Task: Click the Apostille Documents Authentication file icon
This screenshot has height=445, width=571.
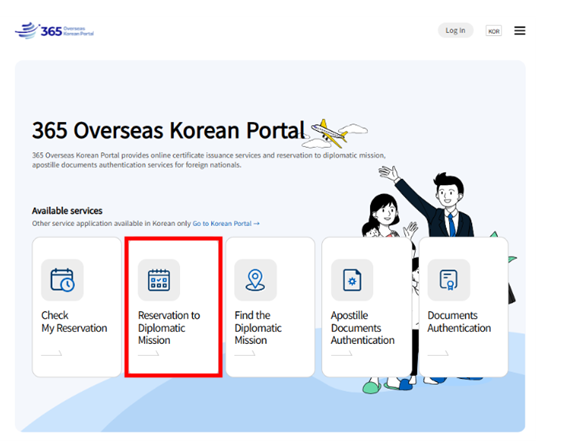Action: (352, 280)
